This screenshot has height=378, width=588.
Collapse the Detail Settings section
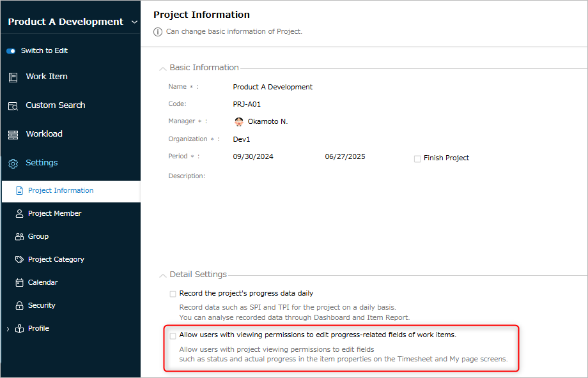point(163,275)
